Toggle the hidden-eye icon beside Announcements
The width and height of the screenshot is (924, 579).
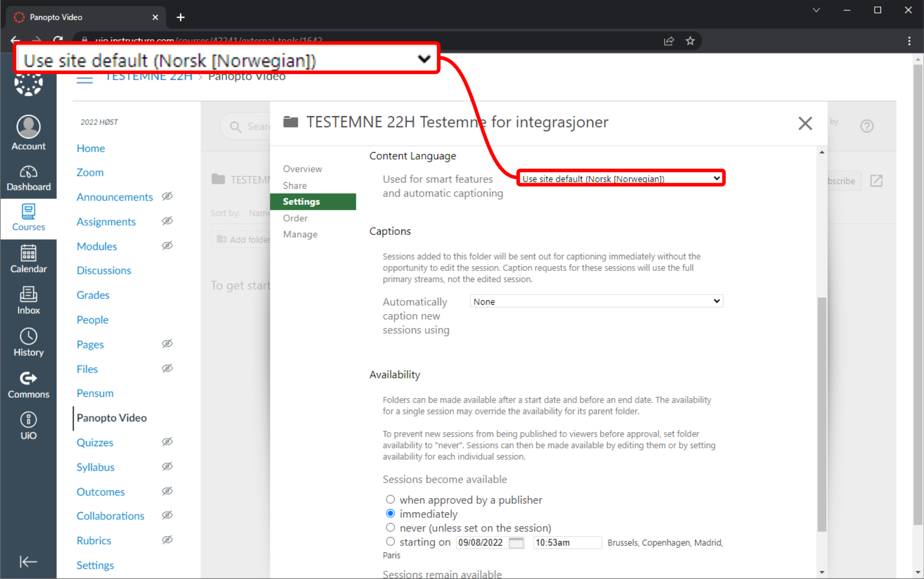tap(167, 196)
